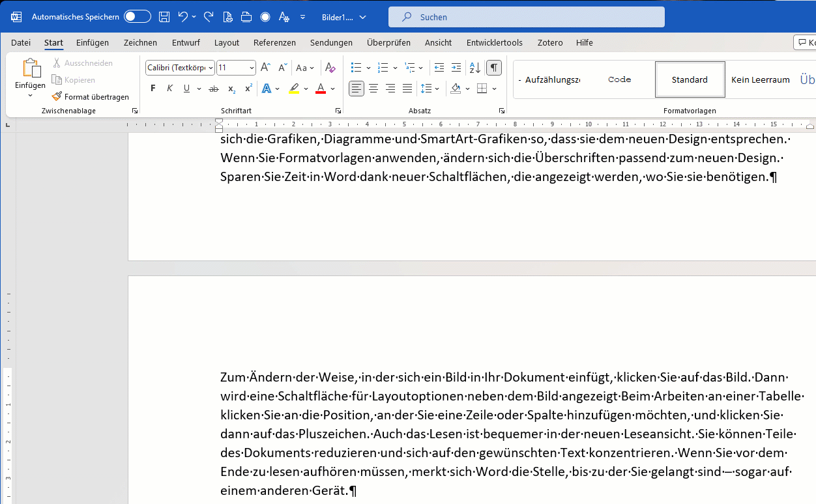This screenshot has height=504, width=816.
Task: Click the Suchen search box
Action: click(527, 18)
